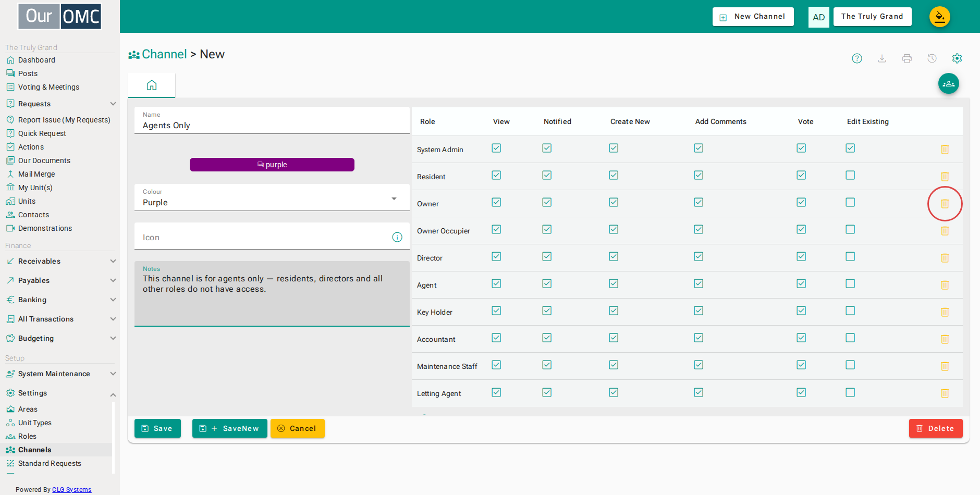Click the red Delete button

(936, 428)
